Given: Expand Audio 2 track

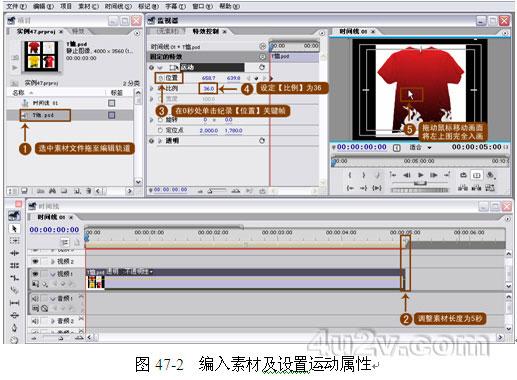Looking at the screenshot, I should (53, 321).
